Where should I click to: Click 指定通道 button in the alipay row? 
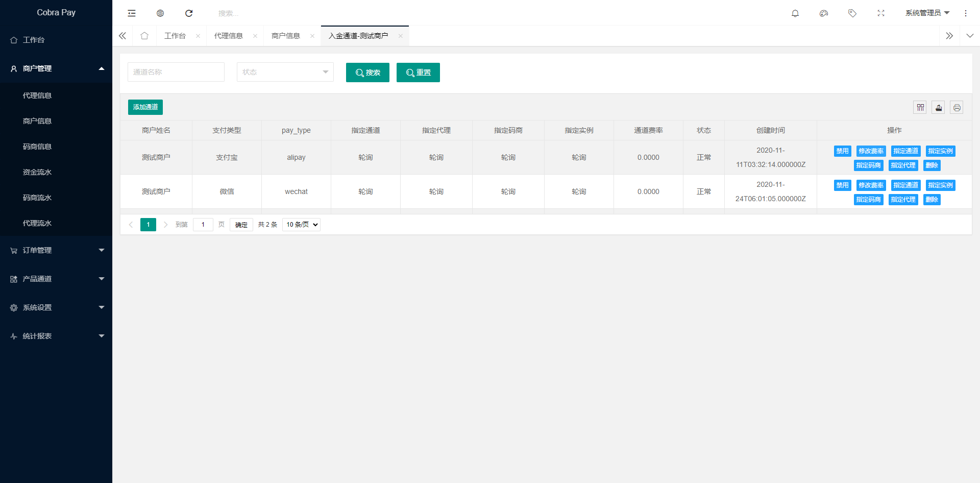[906, 151]
